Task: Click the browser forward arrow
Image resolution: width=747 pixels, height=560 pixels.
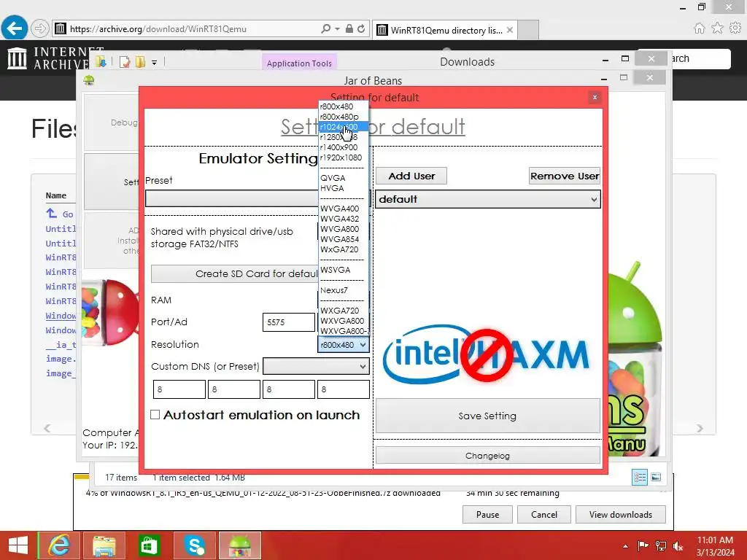Action: pyautogui.click(x=40, y=28)
